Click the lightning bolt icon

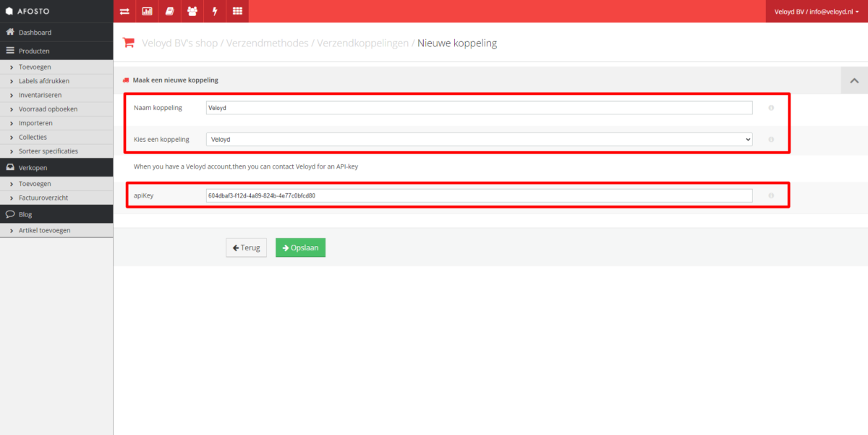pos(215,11)
